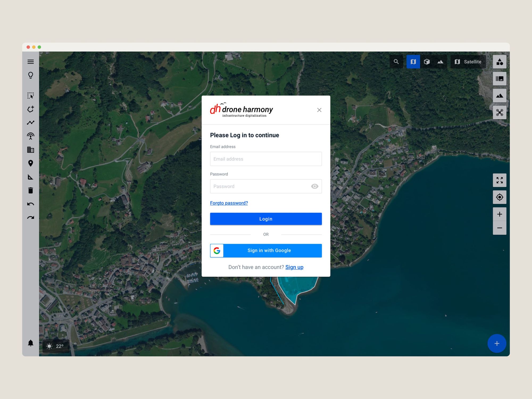Click the antenna tower tool icon
This screenshot has height=399, width=532.
(x=31, y=136)
